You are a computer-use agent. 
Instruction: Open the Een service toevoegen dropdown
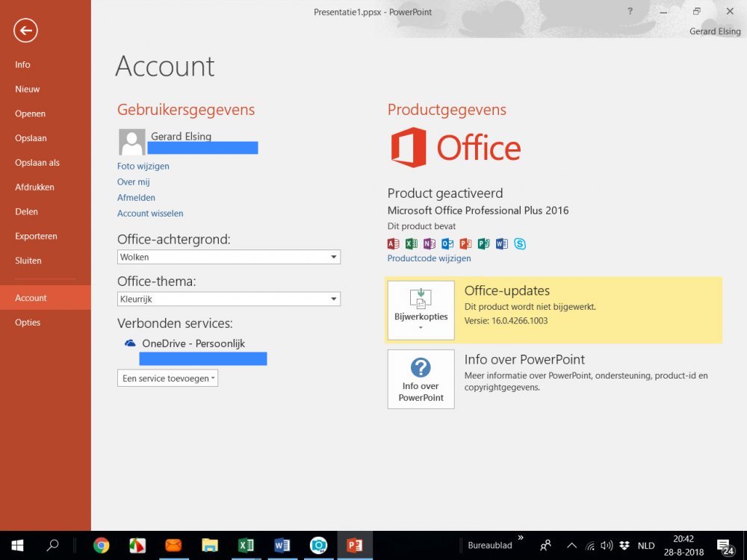pos(168,379)
